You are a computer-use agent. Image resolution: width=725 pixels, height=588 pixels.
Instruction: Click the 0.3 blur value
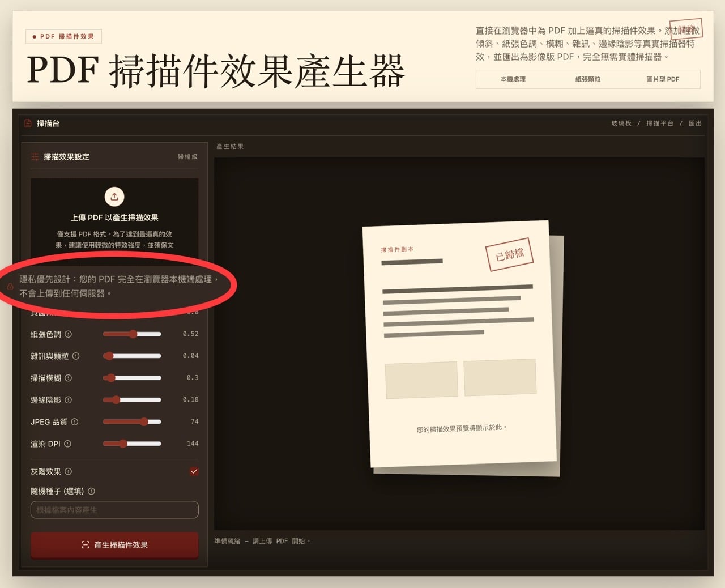[x=193, y=378]
